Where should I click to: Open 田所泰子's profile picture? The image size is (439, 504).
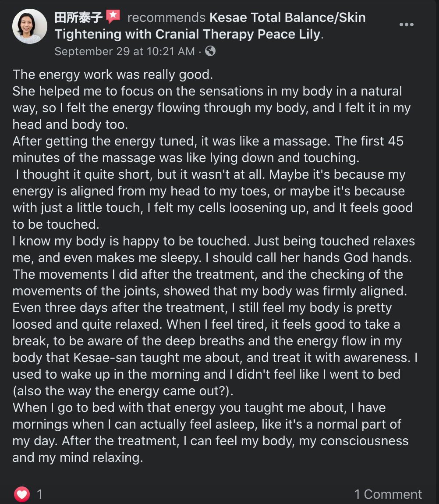(30, 26)
